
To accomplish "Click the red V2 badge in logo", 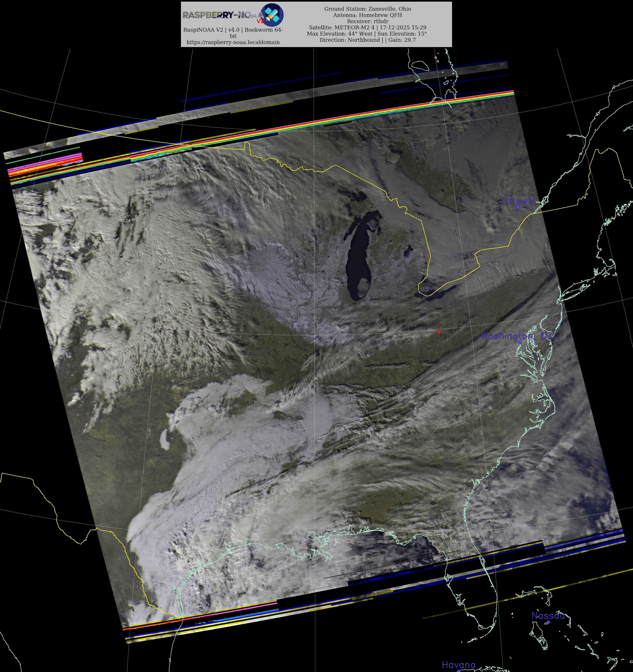I will point(260,21).
